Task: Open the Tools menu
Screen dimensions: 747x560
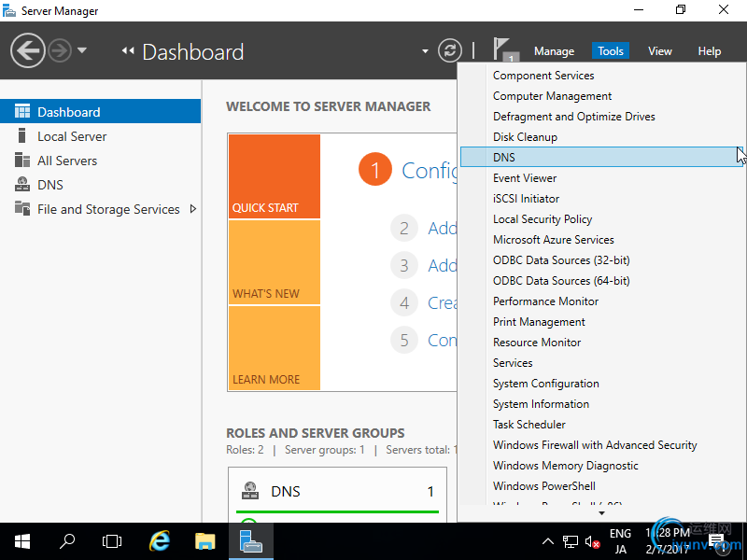Action: point(611,51)
